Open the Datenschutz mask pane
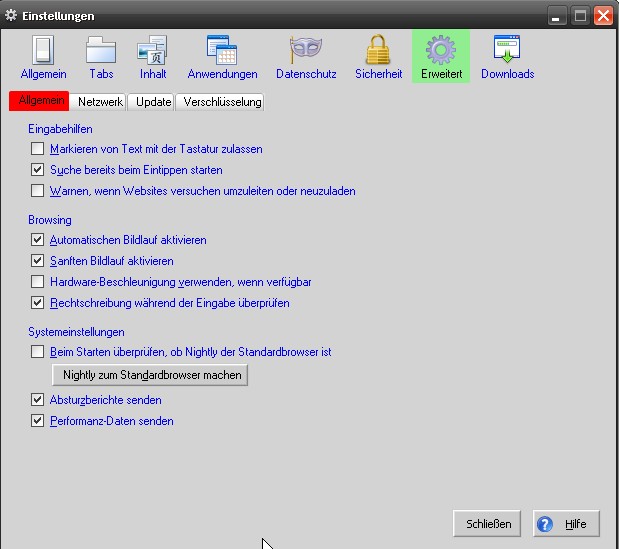This screenshot has height=549, width=619. pos(306,57)
